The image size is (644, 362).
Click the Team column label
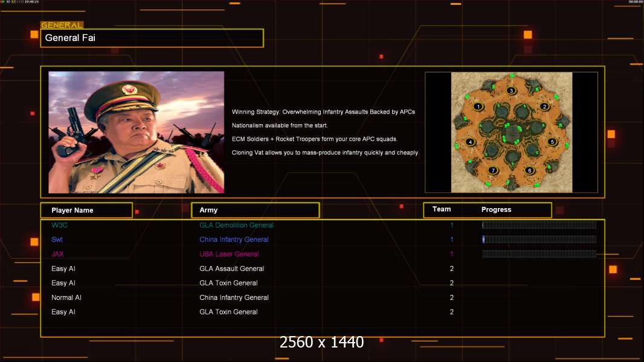coord(442,209)
